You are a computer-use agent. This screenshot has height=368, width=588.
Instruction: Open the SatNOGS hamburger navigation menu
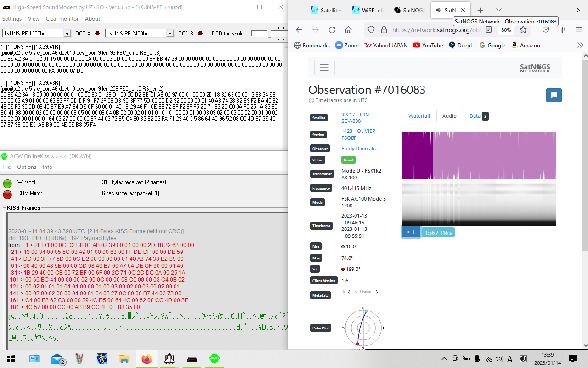point(324,67)
